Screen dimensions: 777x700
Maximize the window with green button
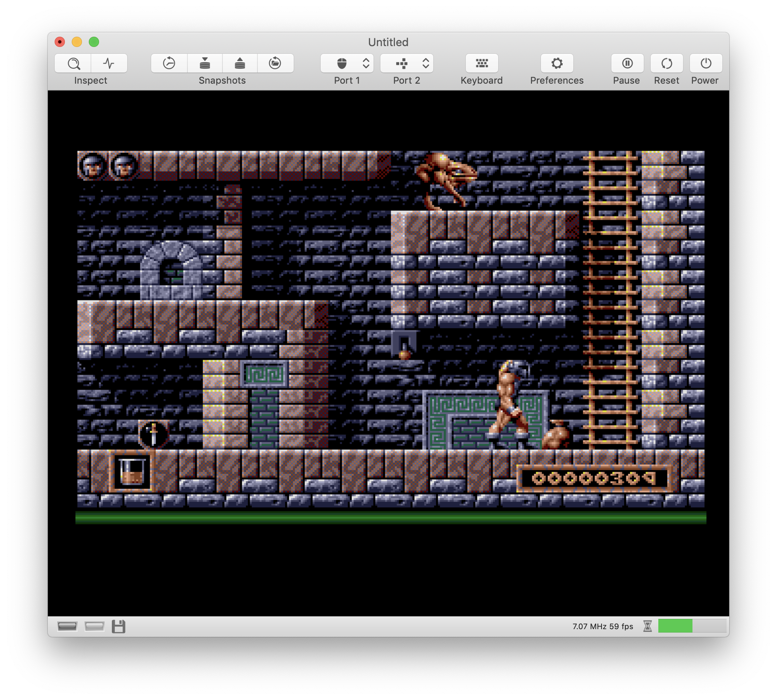[94, 42]
